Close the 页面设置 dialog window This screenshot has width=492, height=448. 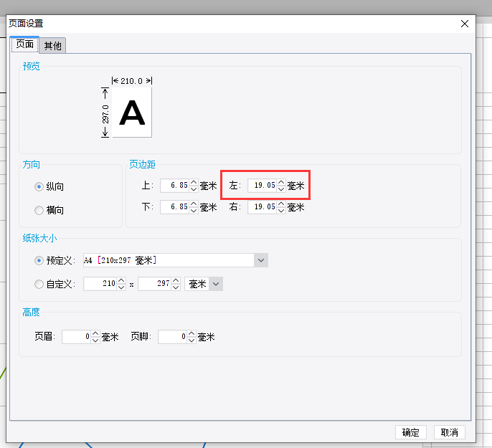(x=465, y=24)
